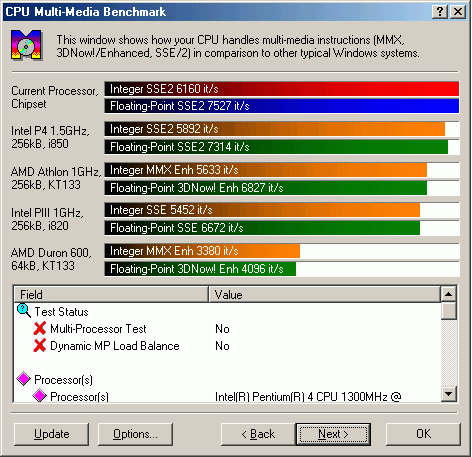This screenshot has height=457, width=472.
Task: Go to the previous page with Back
Action: click(258, 434)
